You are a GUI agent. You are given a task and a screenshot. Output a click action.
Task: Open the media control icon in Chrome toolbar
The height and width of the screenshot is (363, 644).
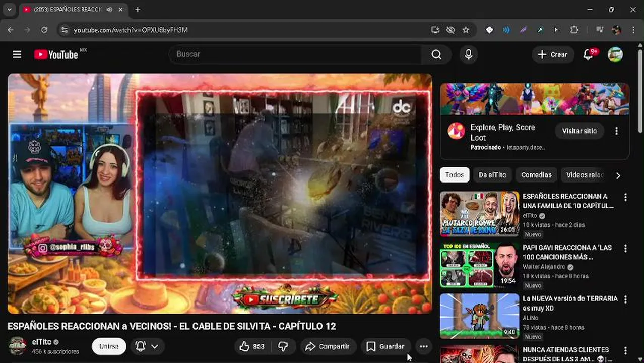(599, 30)
